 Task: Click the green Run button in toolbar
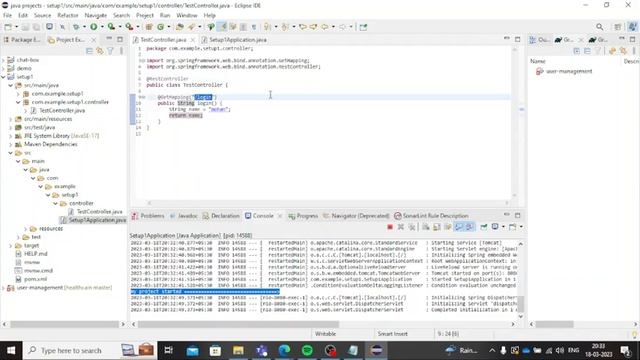point(94,27)
